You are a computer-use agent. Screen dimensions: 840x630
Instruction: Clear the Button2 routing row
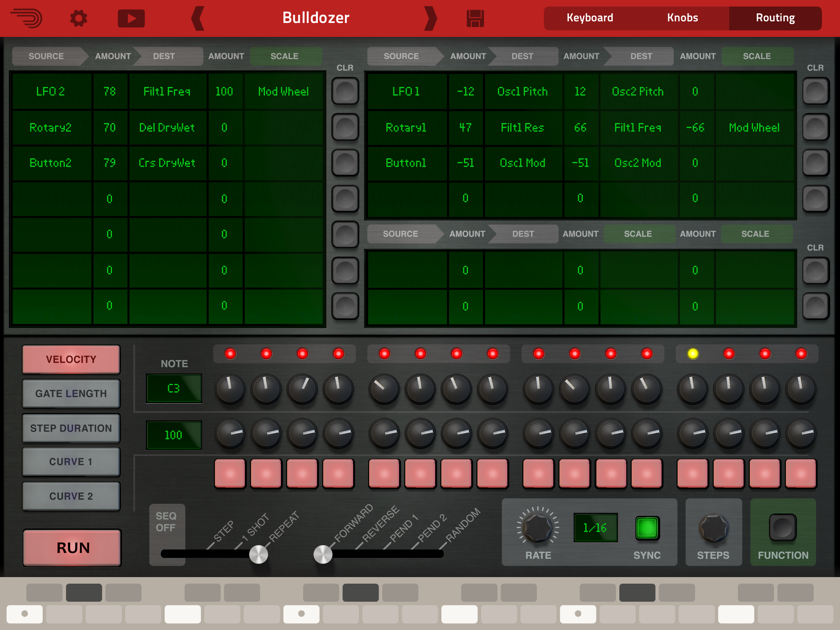[x=345, y=163]
